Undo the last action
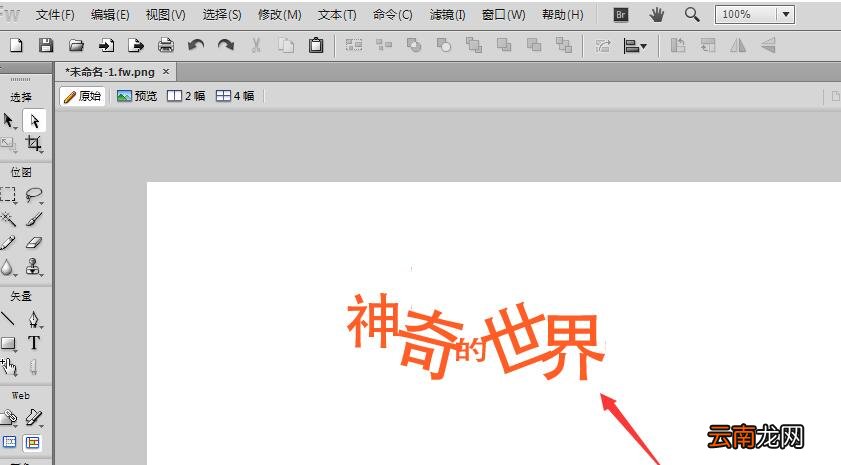841x465 pixels. coord(196,46)
